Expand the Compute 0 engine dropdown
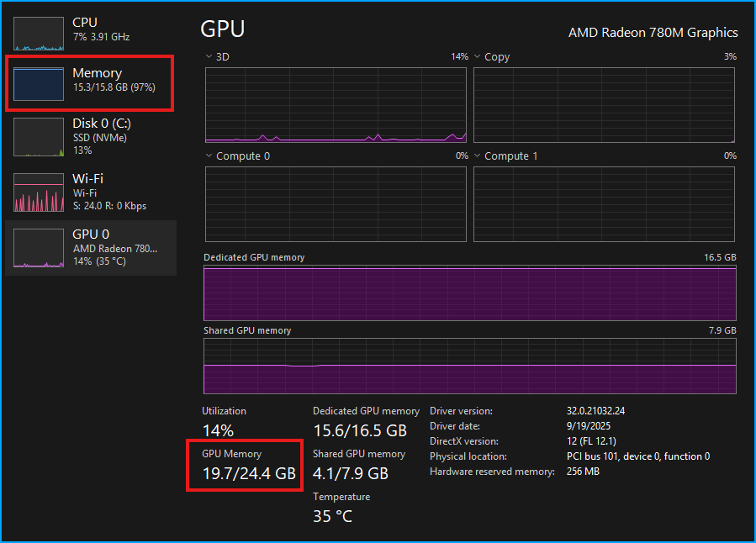756x543 pixels. point(208,156)
